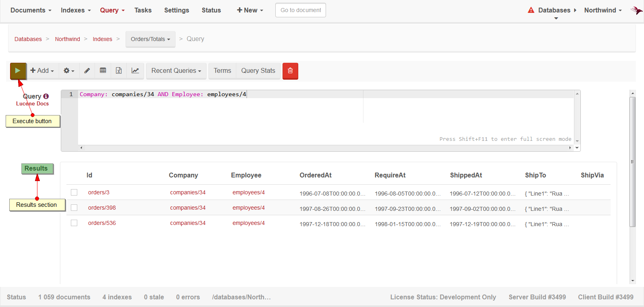
Task: Open the Settings menu item
Action: [x=177, y=10]
